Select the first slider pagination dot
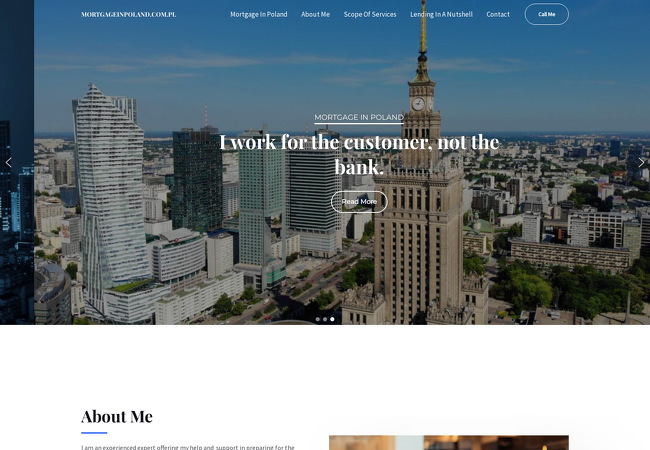 [318, 319]
